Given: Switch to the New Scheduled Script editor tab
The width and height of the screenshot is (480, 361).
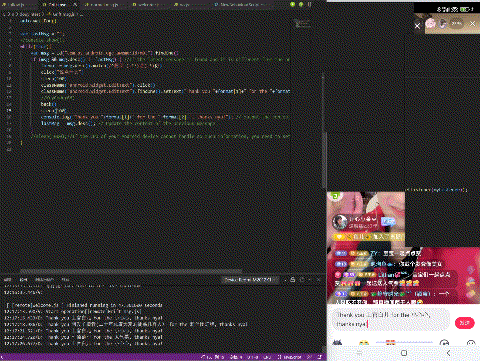Looking at the screenshot, I should pyautogui.click(x=242, y=5).
